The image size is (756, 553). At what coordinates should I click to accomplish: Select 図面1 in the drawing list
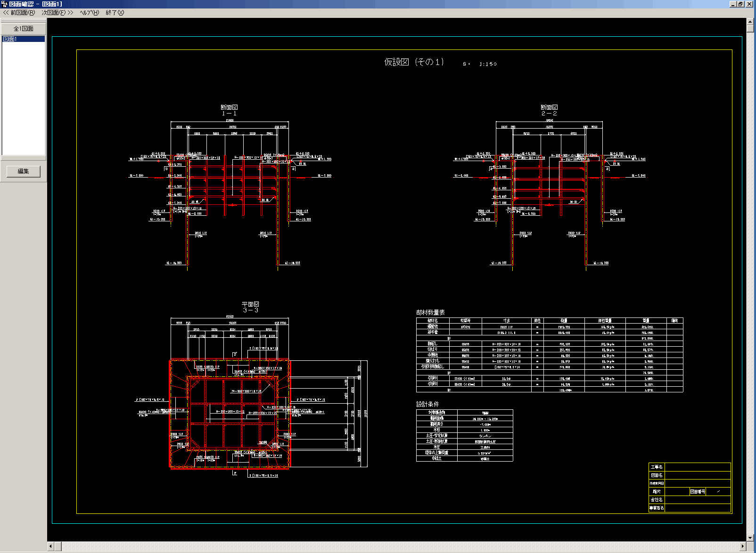(x=24, y=39)
